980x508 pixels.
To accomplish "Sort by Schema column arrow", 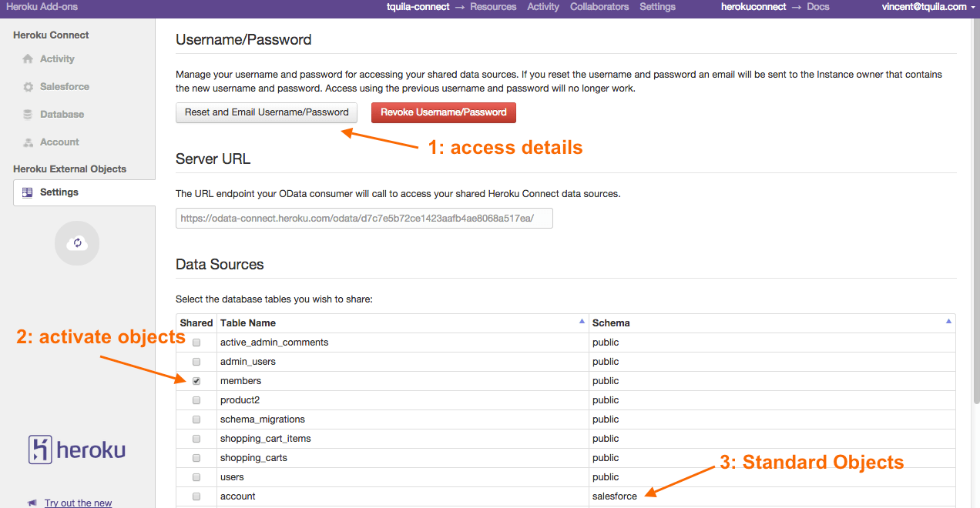I will [x=949, y=322].
